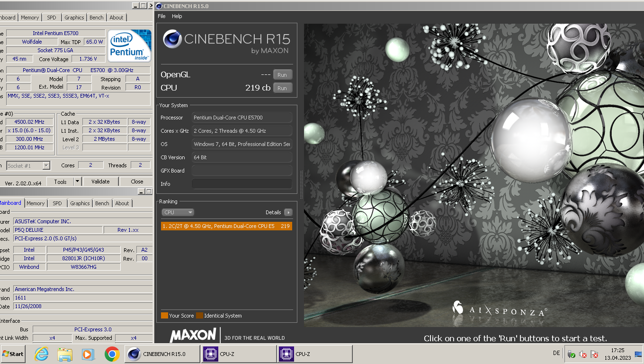Open the CPU ranking dropdown

point(178,212)
